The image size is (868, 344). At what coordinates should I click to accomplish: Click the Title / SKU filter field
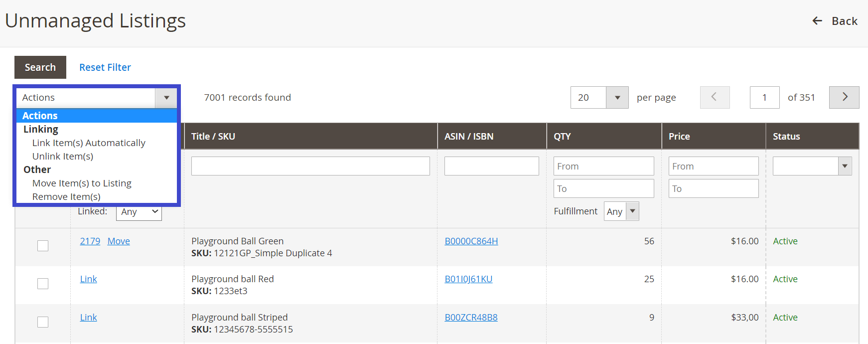(x=310, y=166)
